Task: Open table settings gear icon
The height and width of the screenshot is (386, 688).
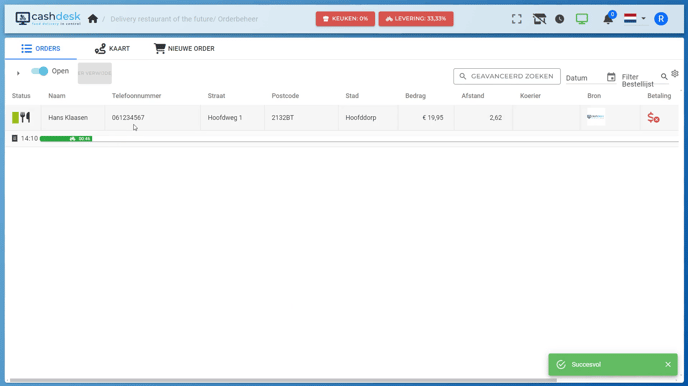Action: click(675, 74)
